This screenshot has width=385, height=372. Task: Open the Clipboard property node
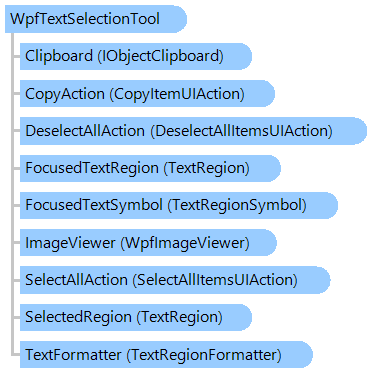pyautogui.click(x=136, y=56)
